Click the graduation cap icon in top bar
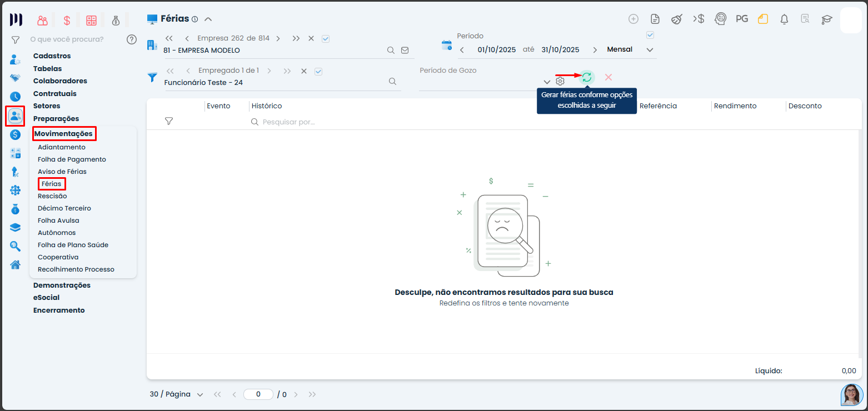Image resolution: width=868 pixels, height=411 pixels. (x=827, y=19)
